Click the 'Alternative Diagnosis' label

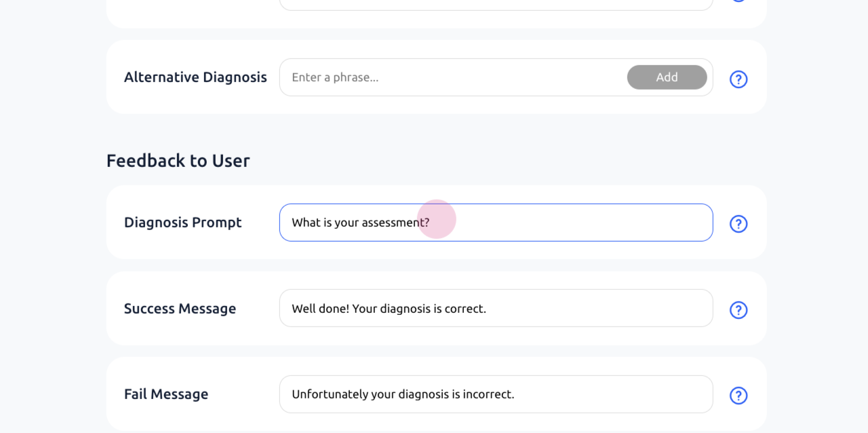pyautogui.click(x=195, y=77)
